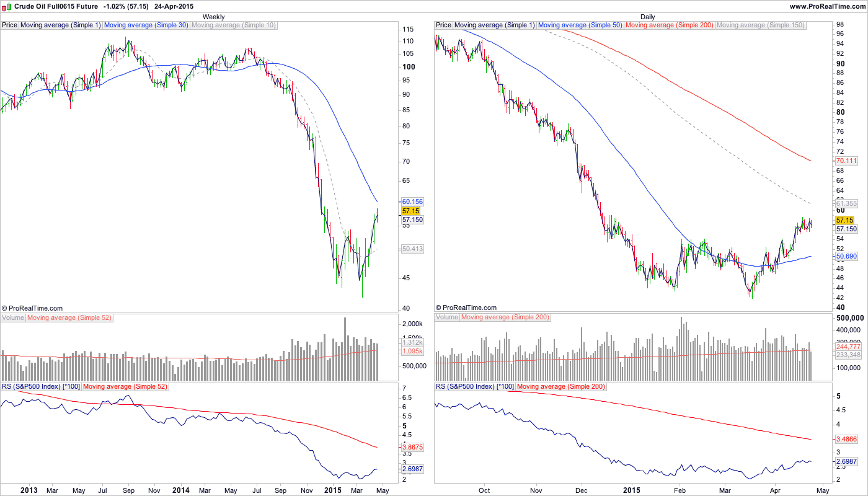Click the blue 60.156 moving average value tag
Screen dimensions: 868x496
pyautogui.click(x=412, y=202)
